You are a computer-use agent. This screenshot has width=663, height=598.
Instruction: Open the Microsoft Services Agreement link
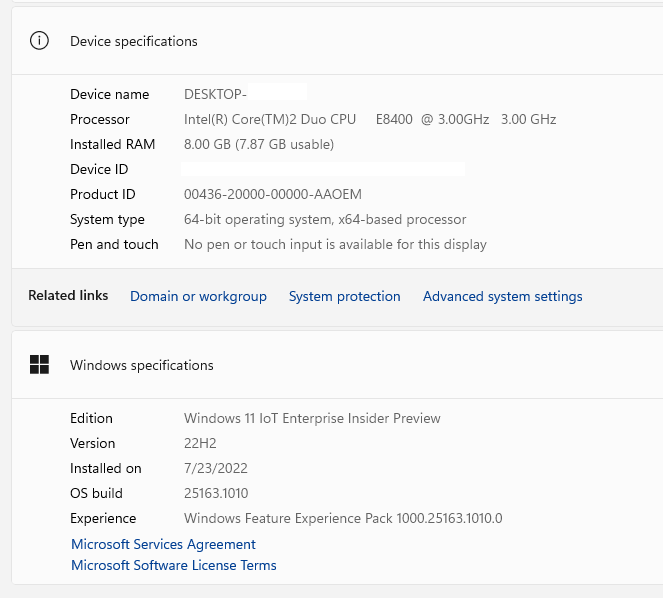tap(163, 544)
